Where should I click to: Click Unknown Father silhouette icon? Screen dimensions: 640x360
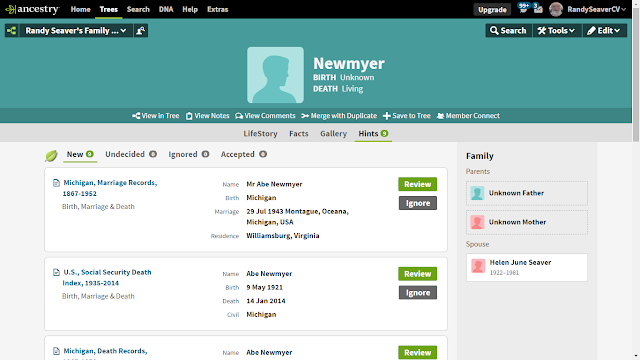[x=477, y=193]
